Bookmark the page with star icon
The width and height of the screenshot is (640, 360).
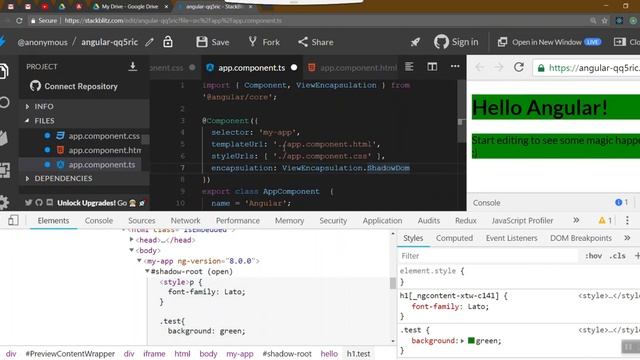tap(604, 20)
